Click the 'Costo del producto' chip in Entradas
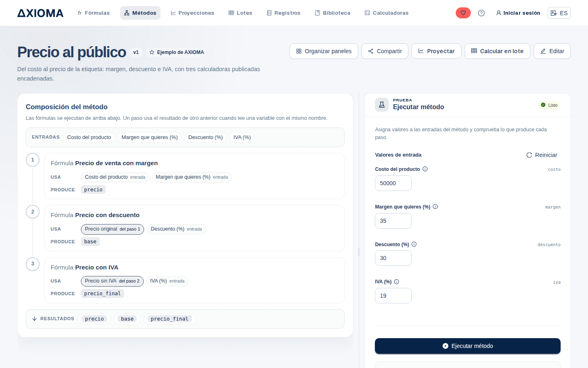Viewport: 588px width, 368px height. pyautogui.click(x=89, y=137)
